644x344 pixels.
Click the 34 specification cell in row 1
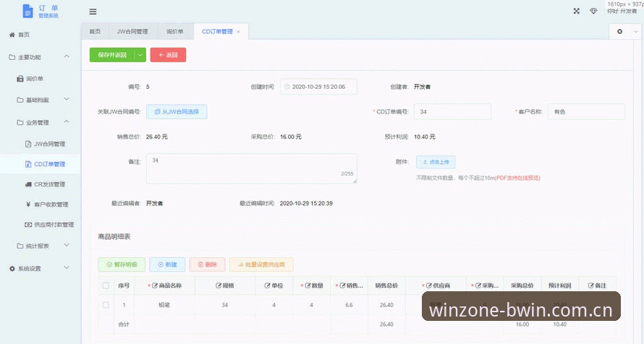(x=224, y=305)
